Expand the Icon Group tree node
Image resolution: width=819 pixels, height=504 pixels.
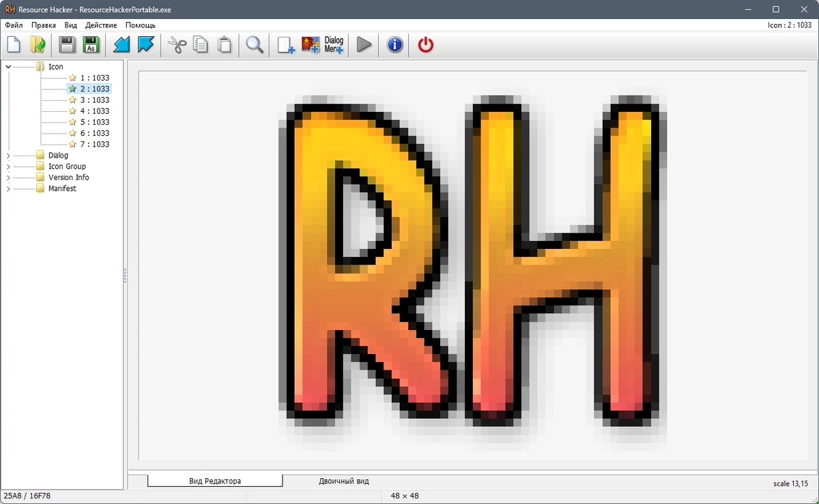[x=8, y=166]
